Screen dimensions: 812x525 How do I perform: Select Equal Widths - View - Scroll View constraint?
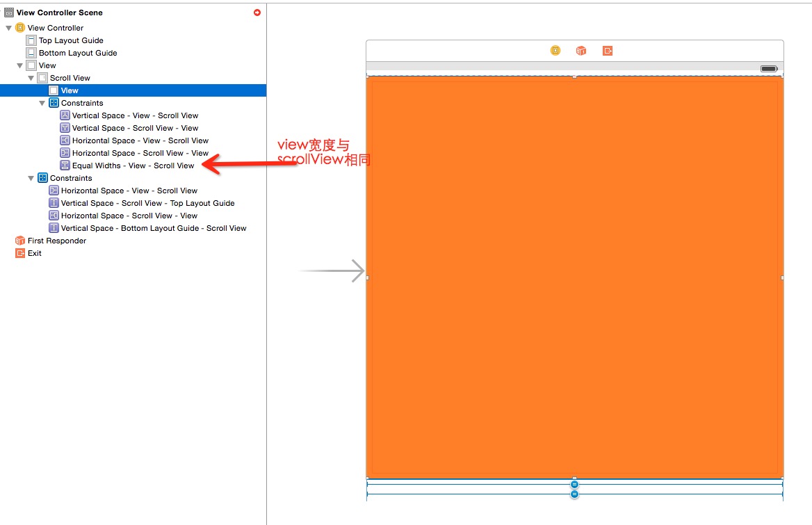tap(133, 165)
